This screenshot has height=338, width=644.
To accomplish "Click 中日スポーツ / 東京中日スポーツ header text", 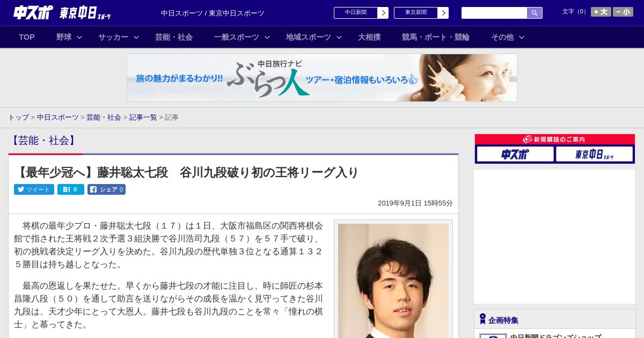I will tap(213, 13).
